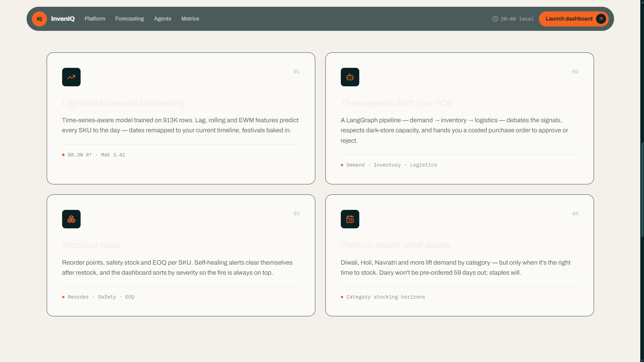Click the orange iQ logo badge
The height and width of the screenshot is (362, 644).
(x=39, y=19)
